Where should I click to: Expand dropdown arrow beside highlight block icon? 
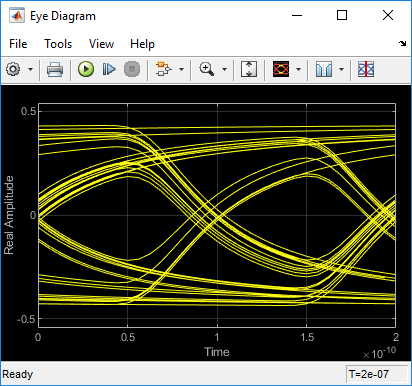pos(181,69)
